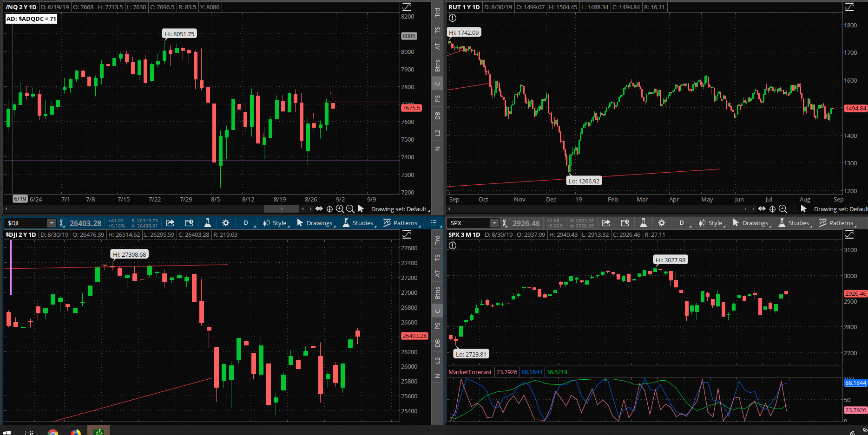Viewport: 868px width, 435px height.
Task: Toggle the N side tab beside the $DJI chart
Action: (437, 376)
